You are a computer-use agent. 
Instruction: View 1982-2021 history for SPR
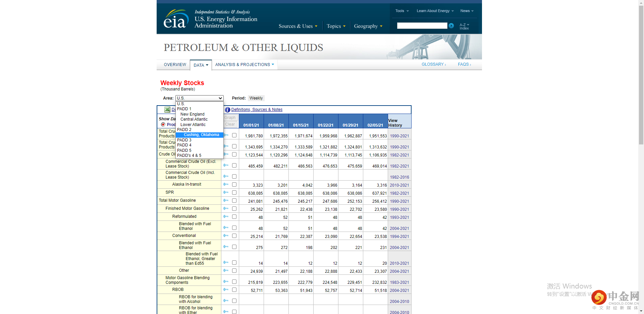click(x=399, y=193)
